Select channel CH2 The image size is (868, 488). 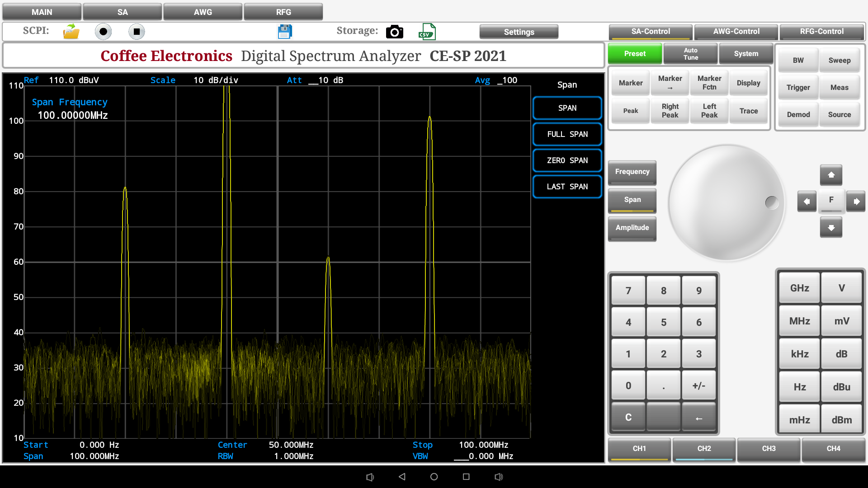tap(704, 449)
